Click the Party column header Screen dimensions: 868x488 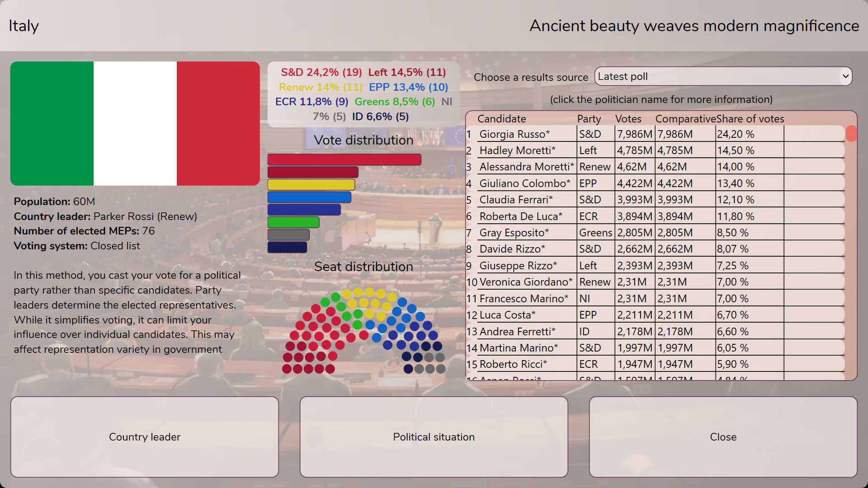(x=589, y=119)
